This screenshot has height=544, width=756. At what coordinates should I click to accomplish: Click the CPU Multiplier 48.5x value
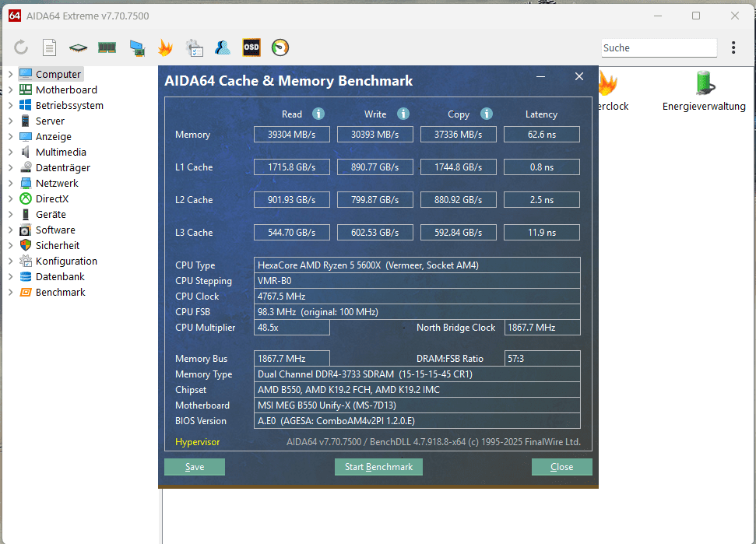292,328
